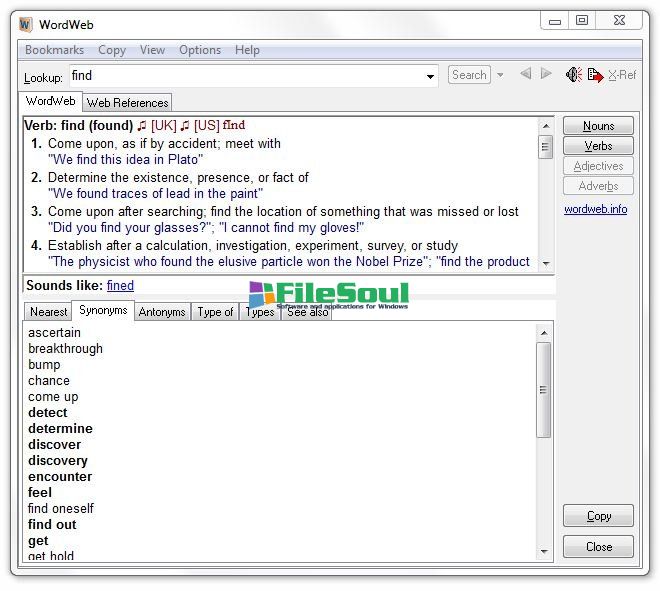This screenshot has height=591, width=660.
Task: Click the Close button
Action: (x=598, y=547)
